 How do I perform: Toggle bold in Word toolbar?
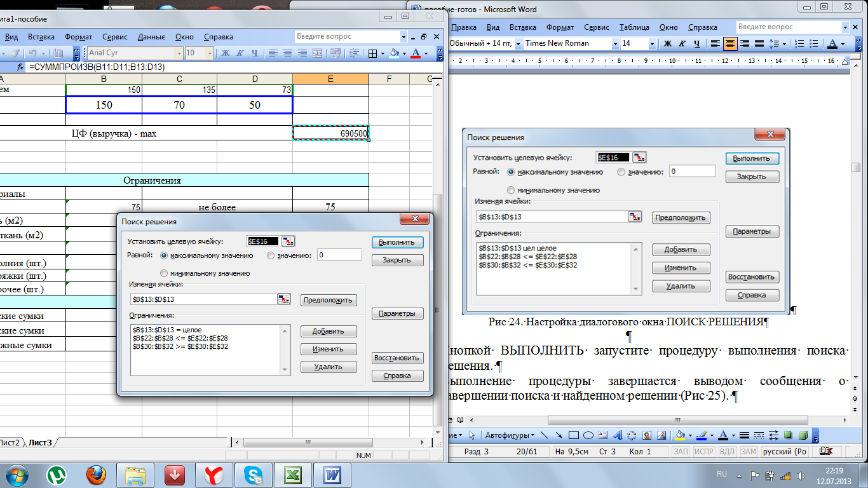pos(667,44)
